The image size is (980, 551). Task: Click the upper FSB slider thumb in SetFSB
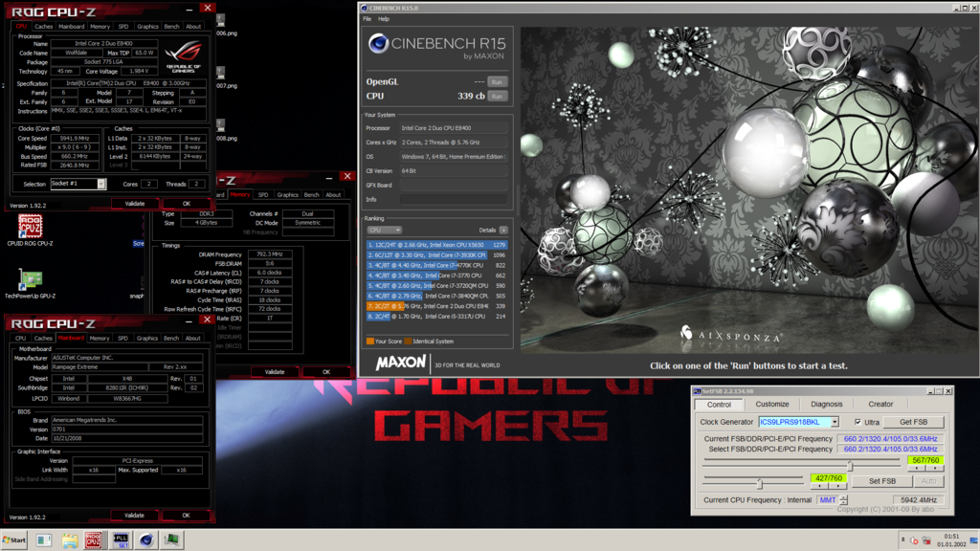pyautogui.click(x=850, y=466)
